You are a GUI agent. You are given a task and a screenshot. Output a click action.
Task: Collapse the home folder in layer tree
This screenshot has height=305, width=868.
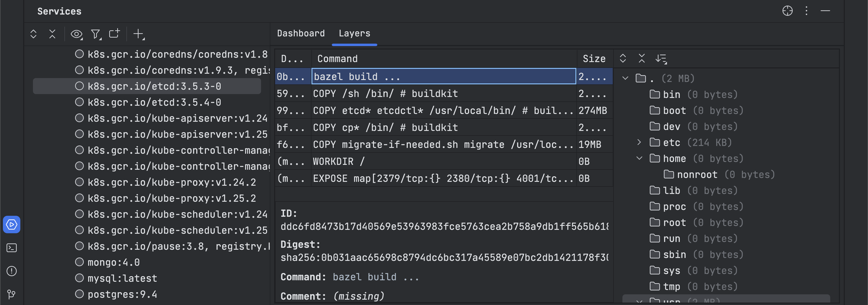639,158
